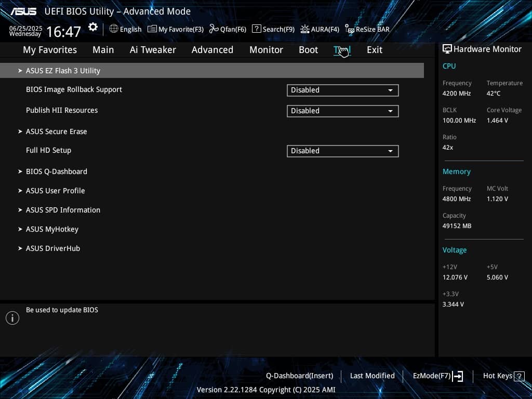Select ASUS DriverHub entry

point(53,248)
